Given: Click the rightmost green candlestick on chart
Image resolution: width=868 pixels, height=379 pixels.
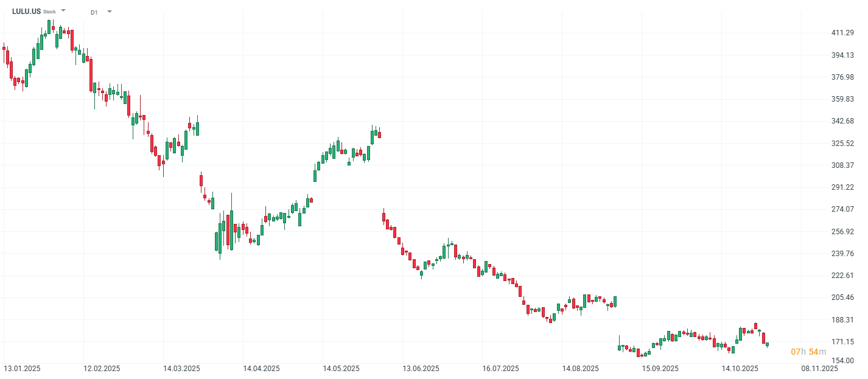Looking at the screenshot, I should tap(767, 344).
